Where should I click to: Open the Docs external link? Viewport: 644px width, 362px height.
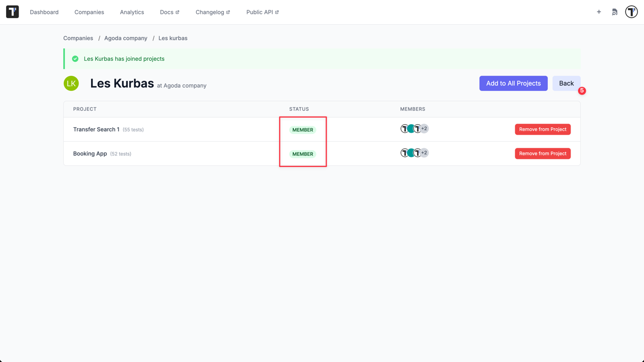click(x=169, y=12)
